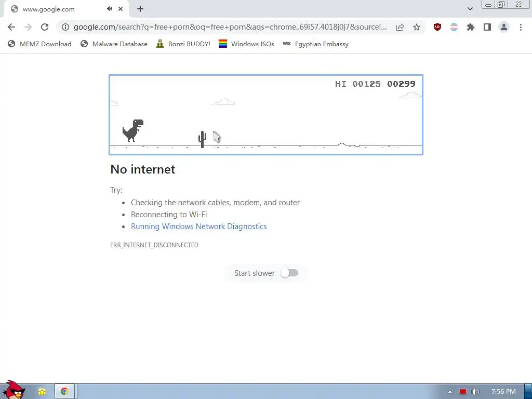The image size is (532, 399).
Task: Click the 00299 current score
Action: [x=401, y=84]
